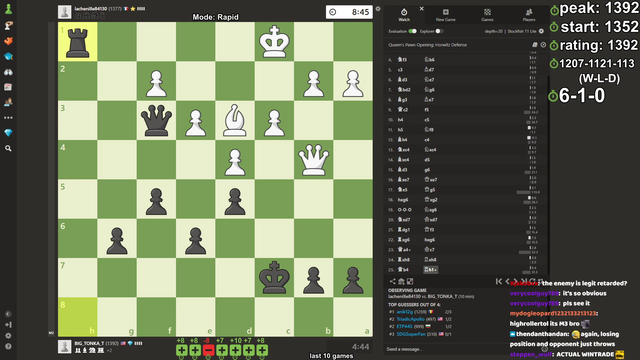Select move 19 O-O-O in move list
The height and width of the screenshot is (360, 640).
coord(404,210)
